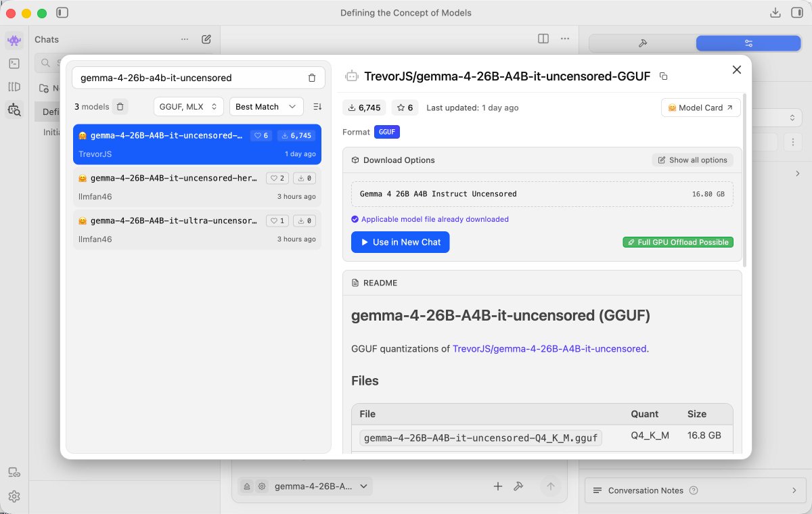Select the gemma ultra-uncensored model result
This screenshot has width=812, height=514.
point(197,229)
